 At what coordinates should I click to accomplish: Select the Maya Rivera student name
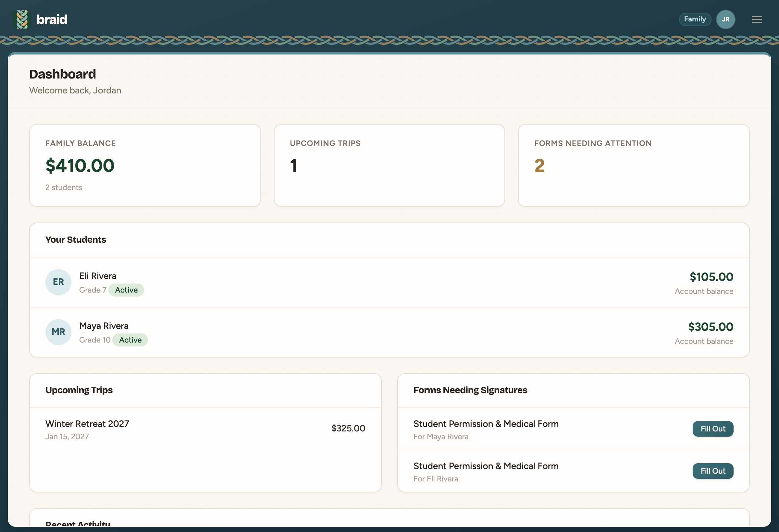click(x=104, y=326)
